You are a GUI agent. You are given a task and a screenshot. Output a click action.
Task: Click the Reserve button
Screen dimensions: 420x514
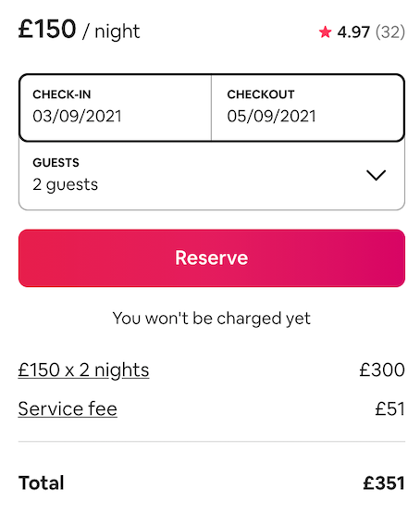click(212, 258)
